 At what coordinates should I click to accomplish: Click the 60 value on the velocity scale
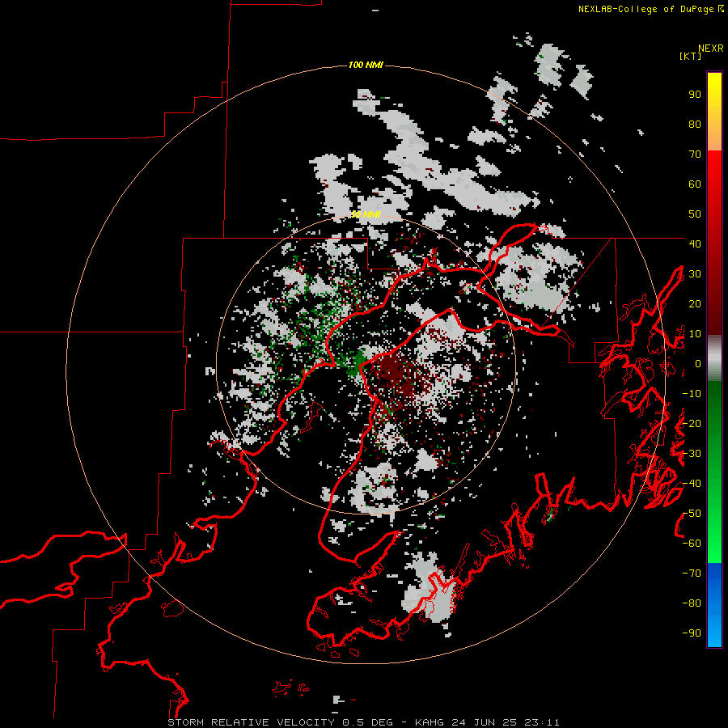[x=695, y=184]
